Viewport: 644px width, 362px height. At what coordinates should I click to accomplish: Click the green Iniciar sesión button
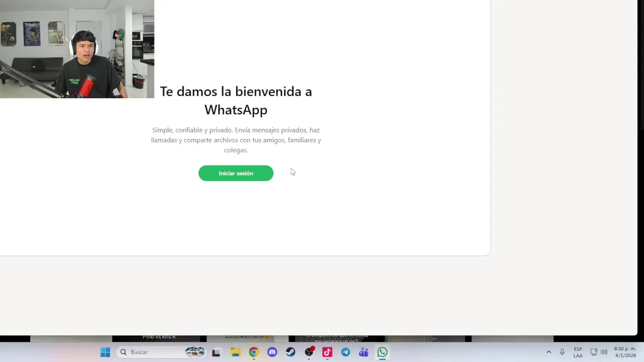[x=235, y=173]
